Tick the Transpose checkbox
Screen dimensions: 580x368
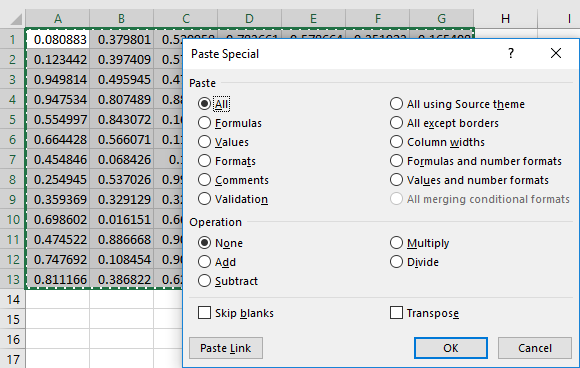tap(396, 313)
